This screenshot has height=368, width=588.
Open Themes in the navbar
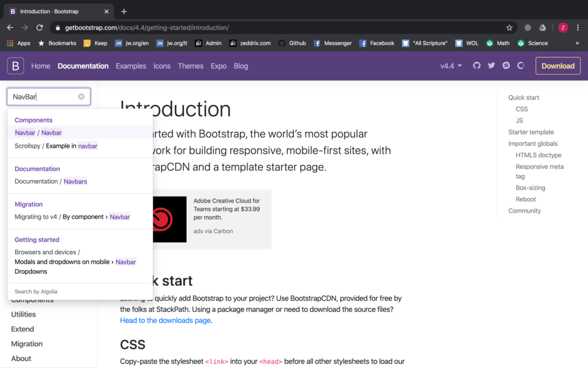191,66
